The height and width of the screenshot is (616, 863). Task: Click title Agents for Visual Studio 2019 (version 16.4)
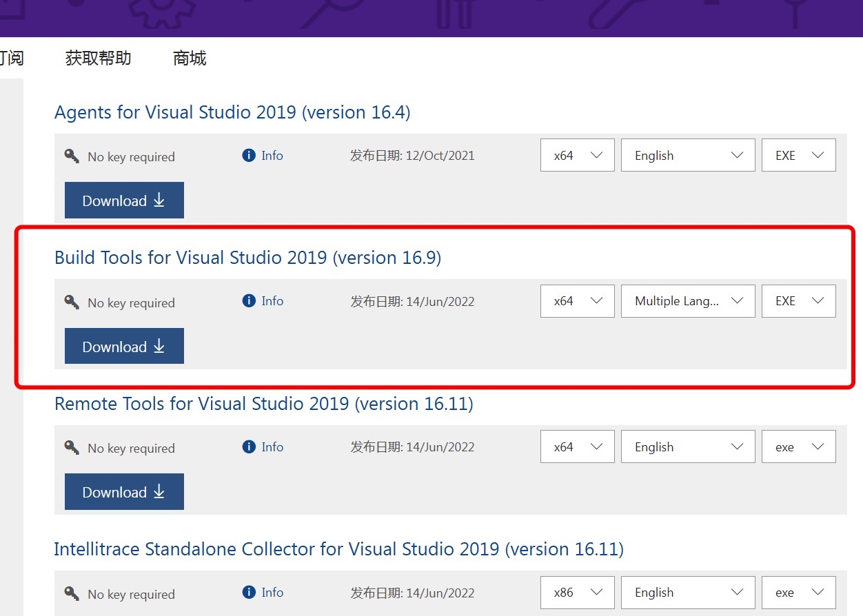point(232,112)
